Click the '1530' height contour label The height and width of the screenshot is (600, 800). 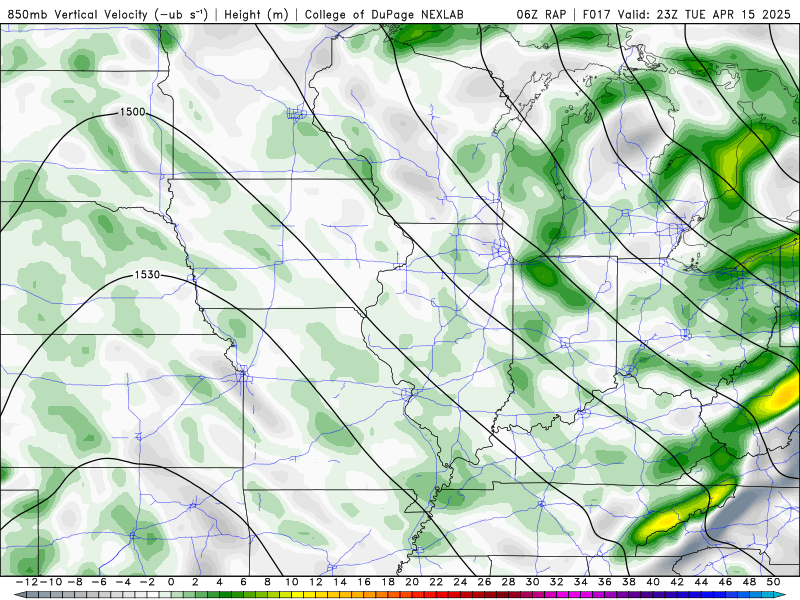[147, 274]
